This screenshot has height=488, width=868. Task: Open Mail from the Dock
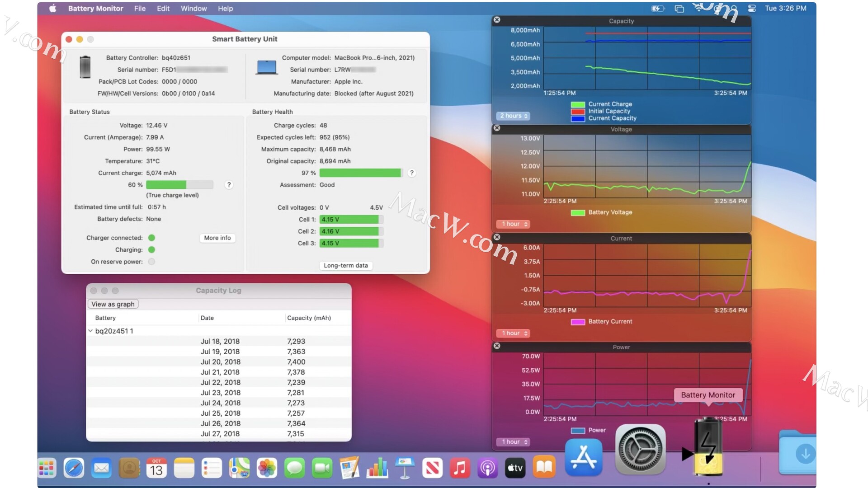(101, 468)
